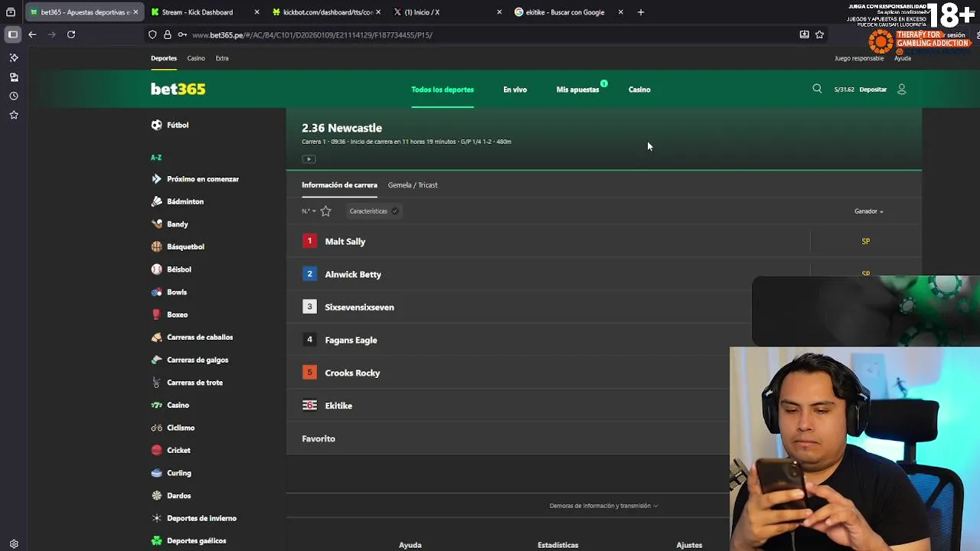Play the race video stream icon
The height and width of the screenshot is (551, 980).
309,158
